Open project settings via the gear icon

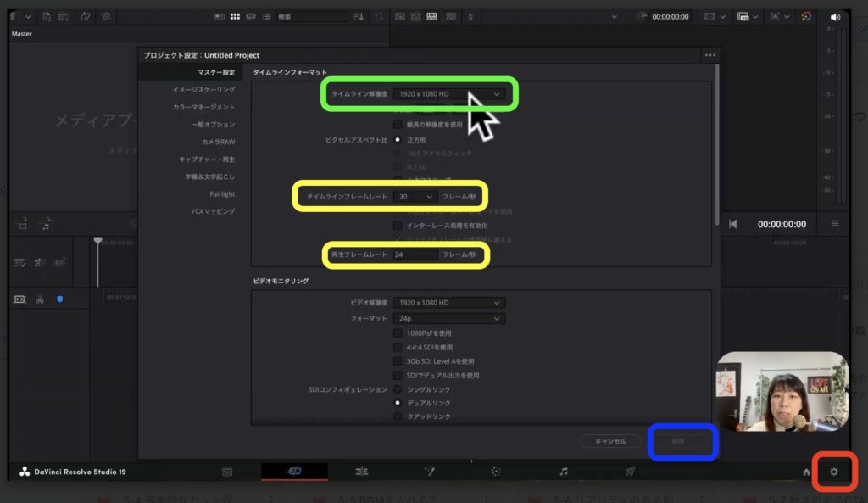click(833, 471)
